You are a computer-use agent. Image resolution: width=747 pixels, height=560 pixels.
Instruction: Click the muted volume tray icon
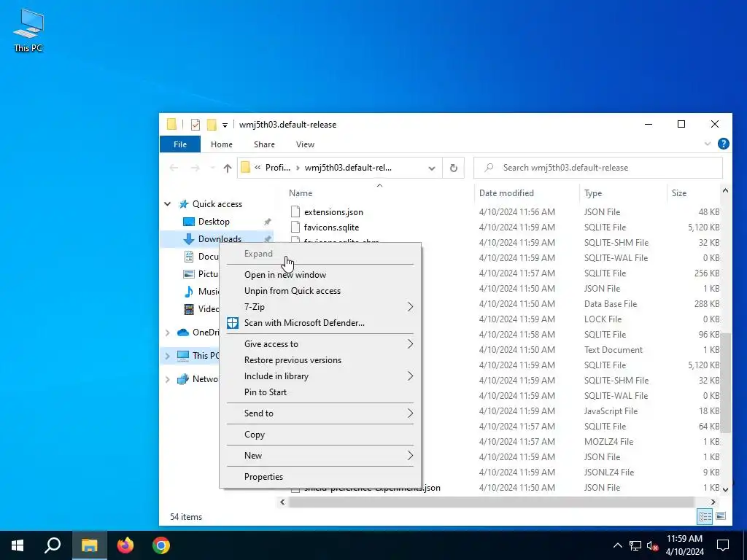pyautogui.click(x=652, y=545)
